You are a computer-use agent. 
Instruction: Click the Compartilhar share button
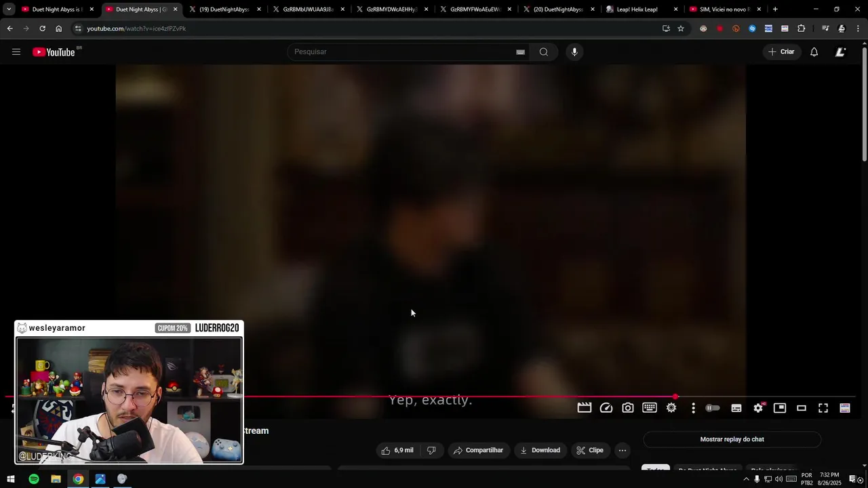[478, 450]
